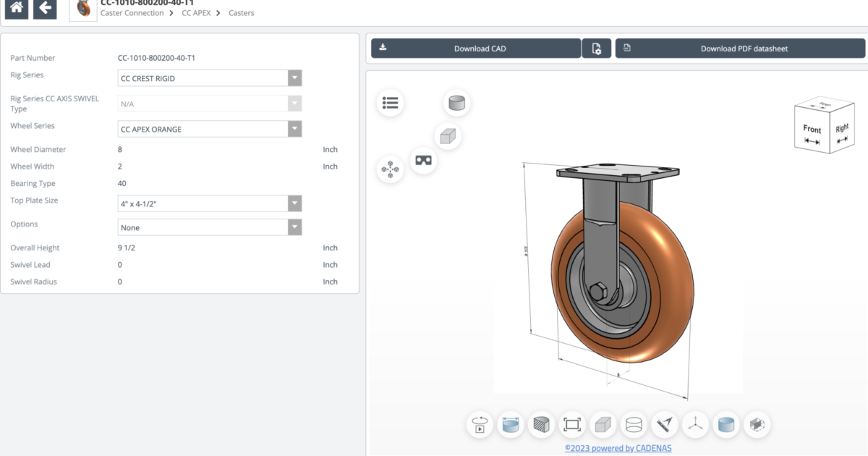Open the measurement ruler tool
Image resolution: width=868 pixels, height=456 pixels.
coord(665,425)
